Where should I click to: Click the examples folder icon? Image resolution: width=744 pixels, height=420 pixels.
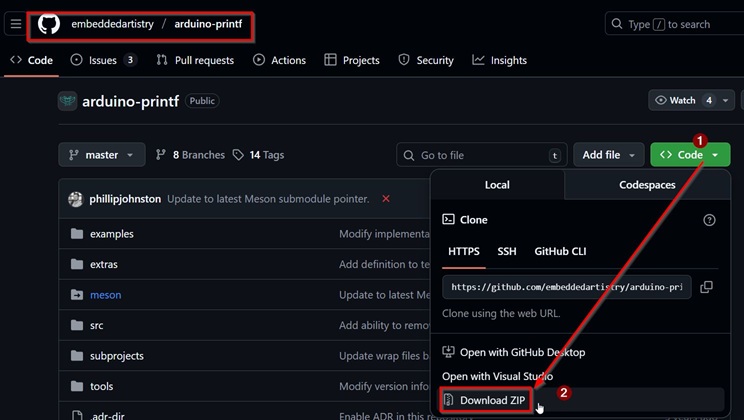[x=77, y=233]
